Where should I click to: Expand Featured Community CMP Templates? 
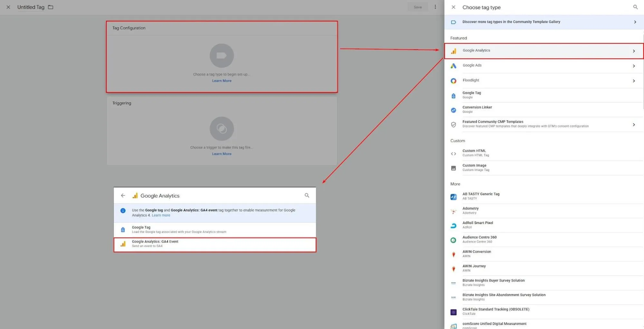pyautogui.click(x=633, y=125)
